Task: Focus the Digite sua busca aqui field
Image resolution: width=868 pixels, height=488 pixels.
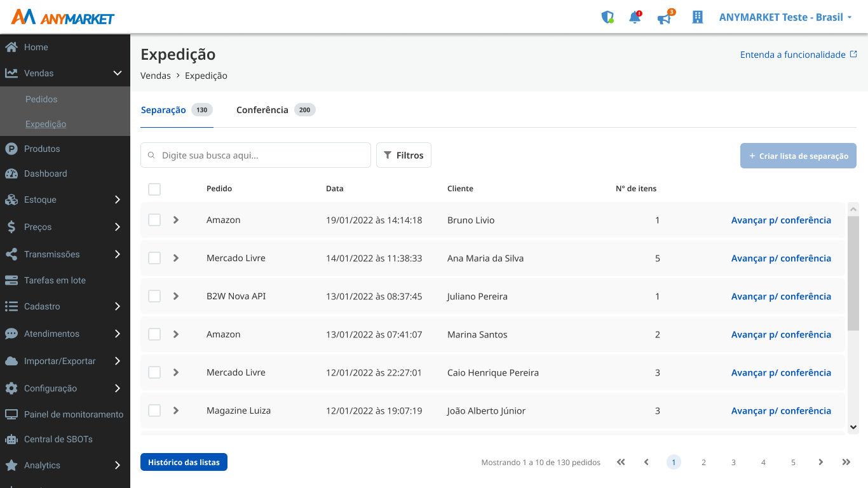Action: click(255, 155)
